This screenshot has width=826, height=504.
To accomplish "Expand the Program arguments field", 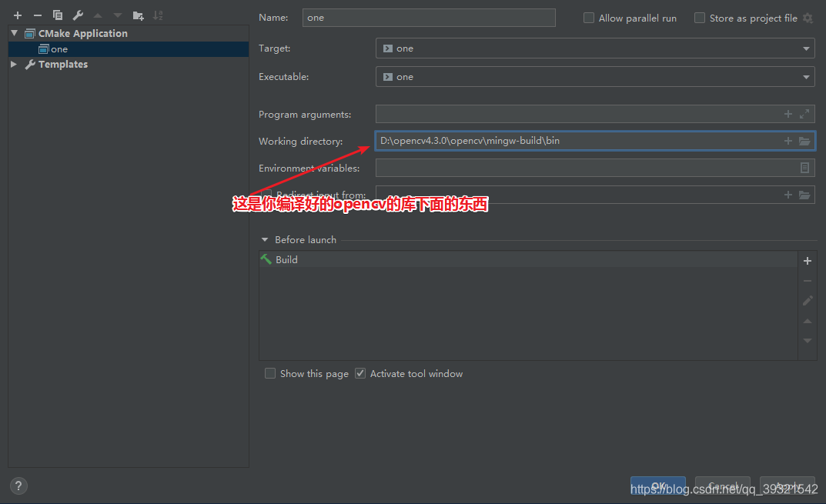I will [x=804, y=114].
